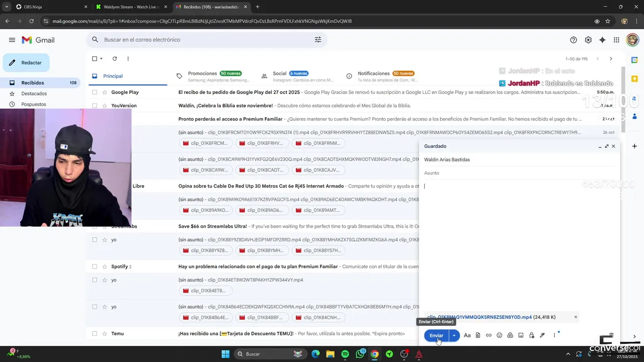Reload the browser page

[31, 21]
